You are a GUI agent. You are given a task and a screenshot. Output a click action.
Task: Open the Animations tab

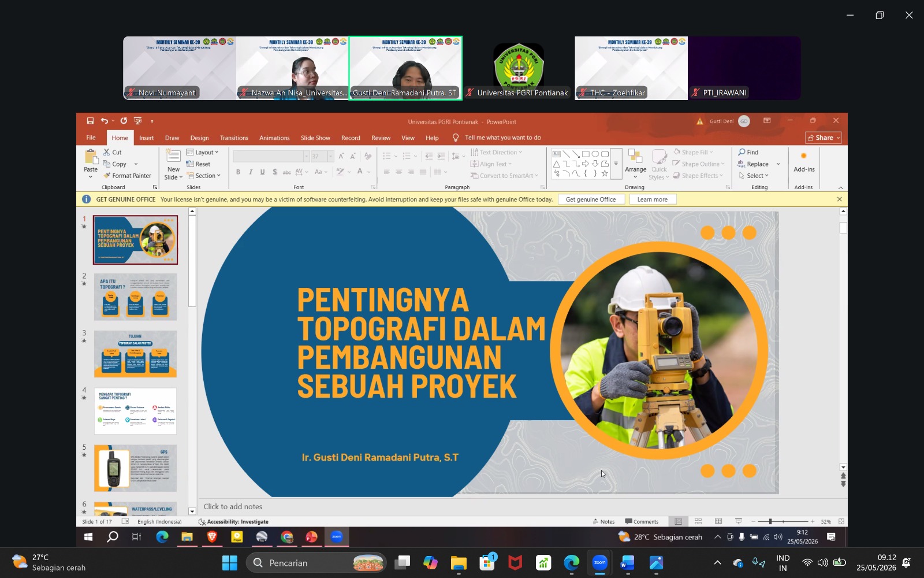(x=274, y=138)
